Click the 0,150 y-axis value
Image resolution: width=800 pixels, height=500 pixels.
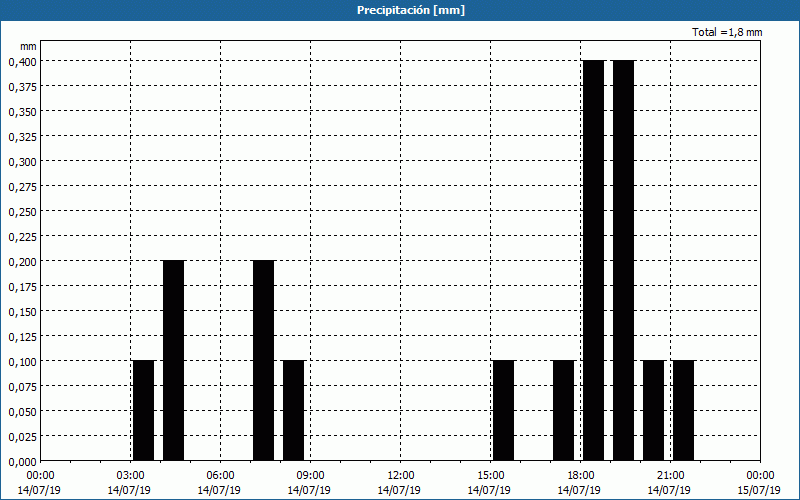[22, 312]
